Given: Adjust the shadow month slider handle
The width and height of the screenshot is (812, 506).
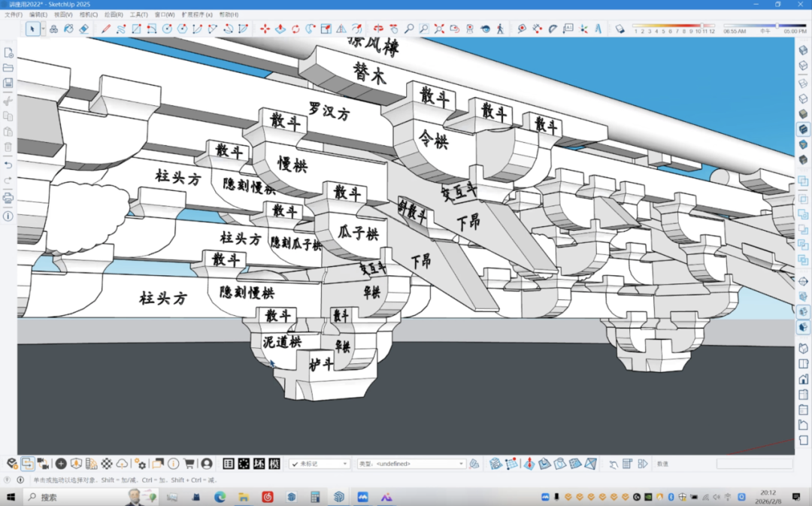Looking at the screenshot, I should pyautogui.click(x=702, y=25).
